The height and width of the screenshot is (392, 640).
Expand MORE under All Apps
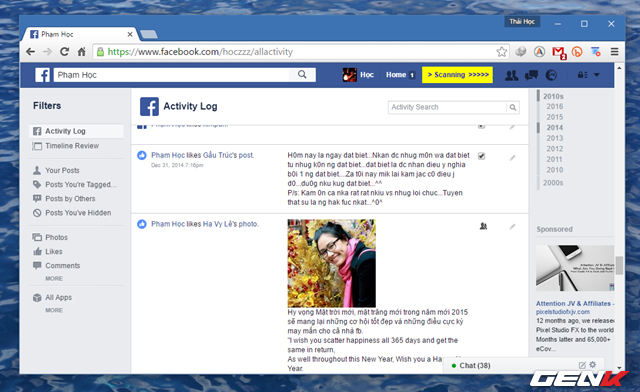(54, 310)
